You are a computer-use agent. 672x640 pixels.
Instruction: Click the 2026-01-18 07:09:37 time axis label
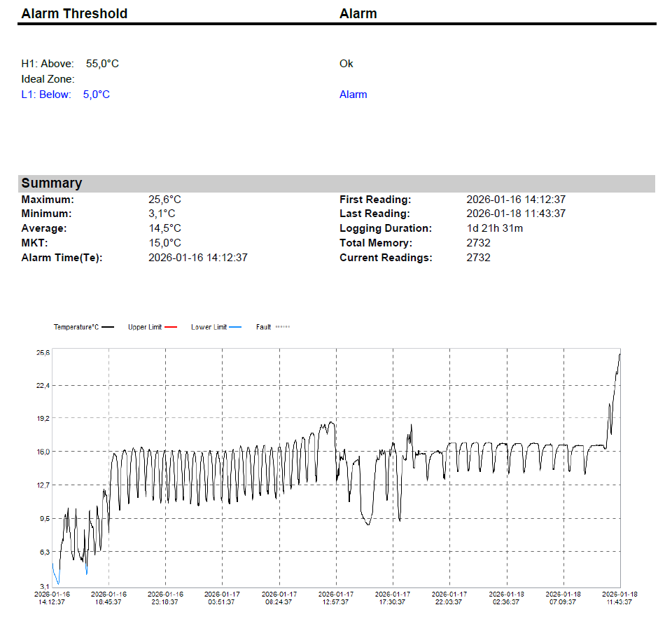coord(563,597)
